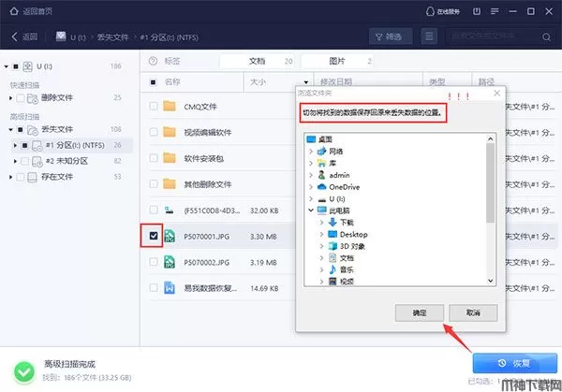Click the back arrow 返回
562x392 pixels.
[14, 36]
